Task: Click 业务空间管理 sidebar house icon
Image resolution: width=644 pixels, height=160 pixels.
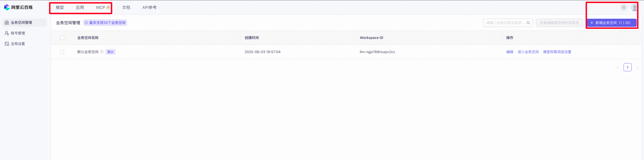Action: click(x=7, y=22)
